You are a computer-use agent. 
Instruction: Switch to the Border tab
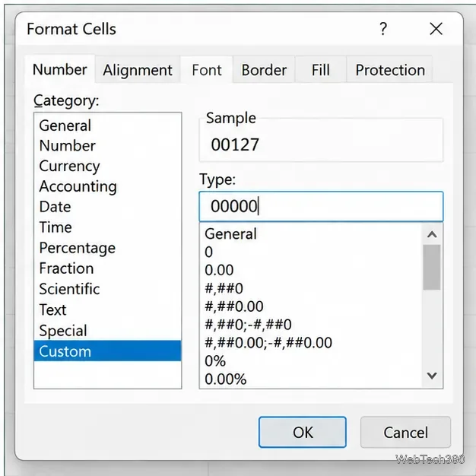tap(264, 70)
